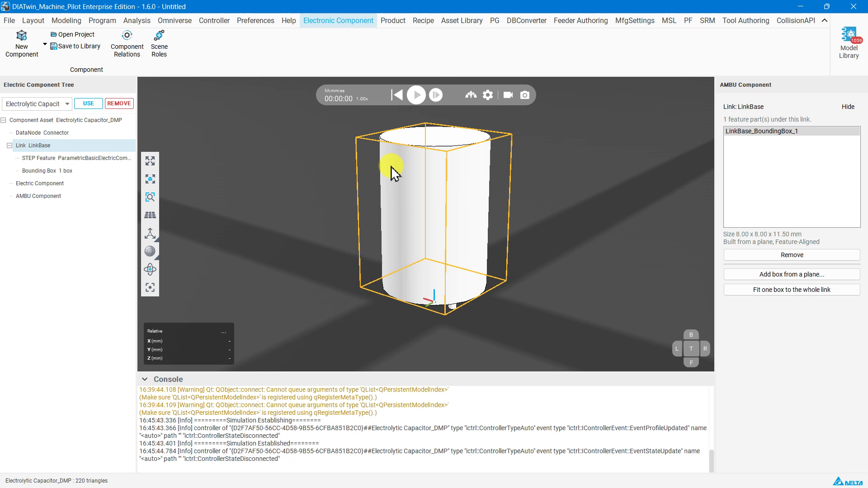
Task: Open the simulation speed gauge
Action: 471,95
